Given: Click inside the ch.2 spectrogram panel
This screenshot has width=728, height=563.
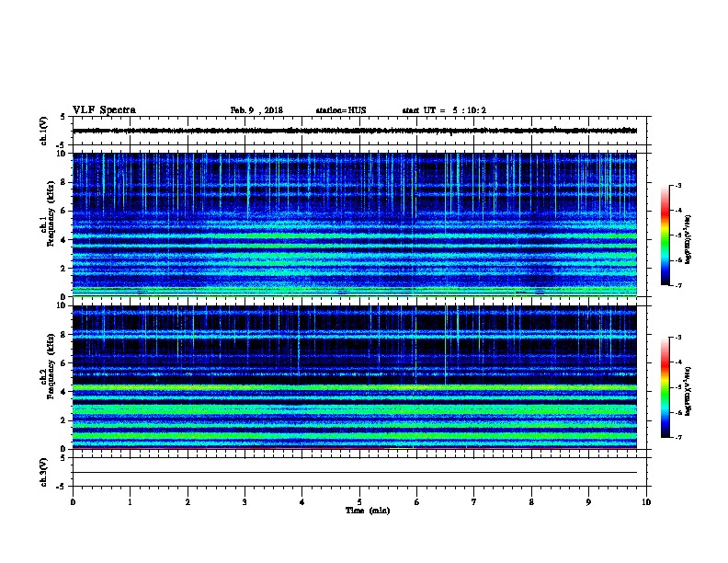Looking at the screenshot, I should pyautogui.click(x=355, y=377).
